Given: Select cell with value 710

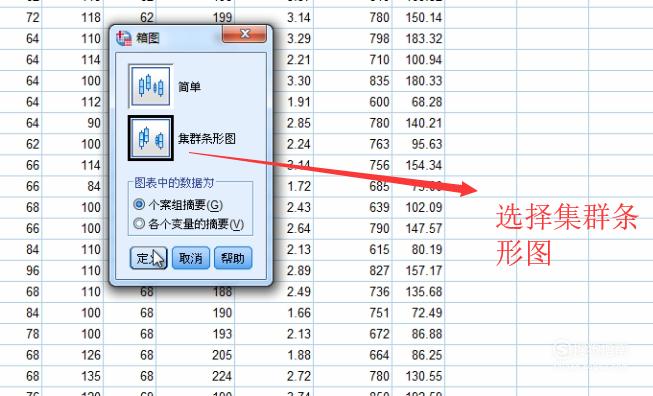Looking at the screenshot, I should pyautogui.click(x=353, y=60).
